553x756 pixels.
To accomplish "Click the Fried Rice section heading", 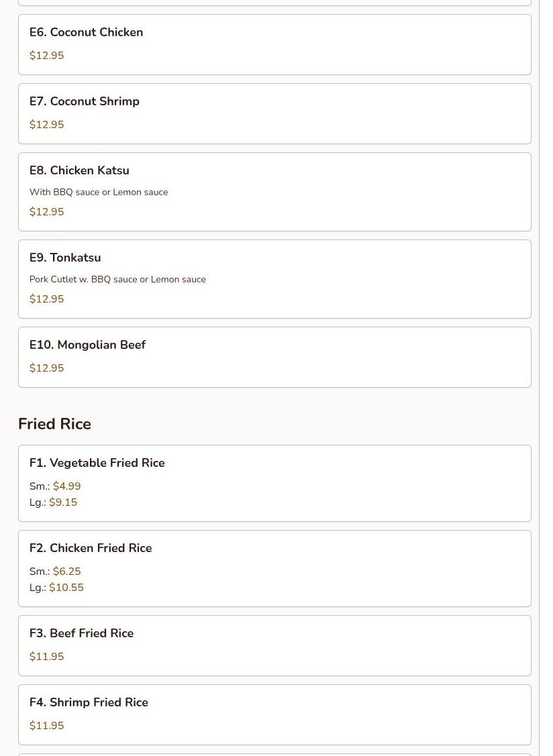I will [x=54, y=424].
